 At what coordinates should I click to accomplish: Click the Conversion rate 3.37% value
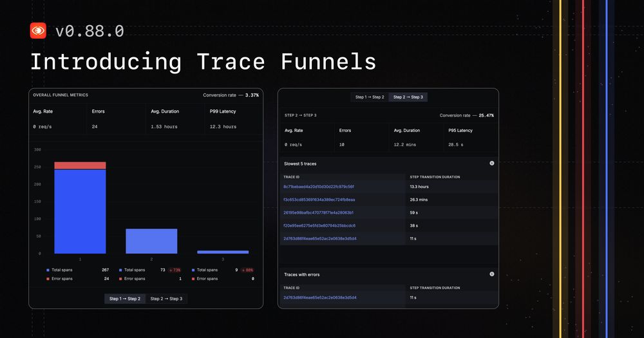coord(252,95)
